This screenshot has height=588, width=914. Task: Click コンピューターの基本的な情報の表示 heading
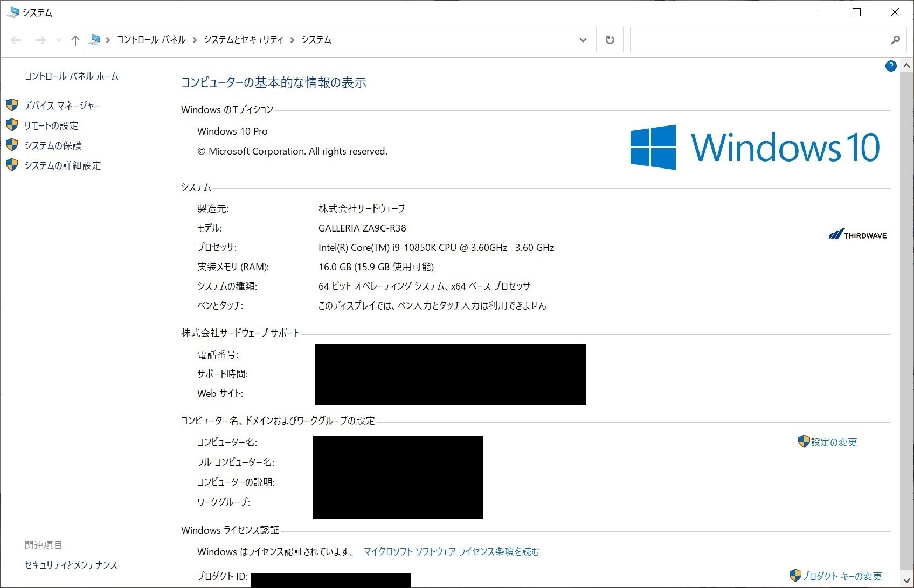[274, 82]
